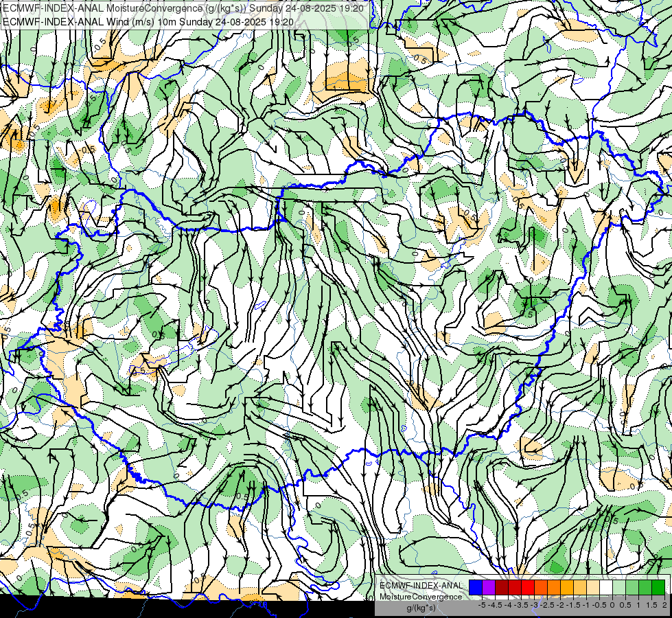This screenshot has height=618, width=672.
Task: Click the legend label 'ECMWF-INDEX-ANAL'
Action: coord(421,586)
